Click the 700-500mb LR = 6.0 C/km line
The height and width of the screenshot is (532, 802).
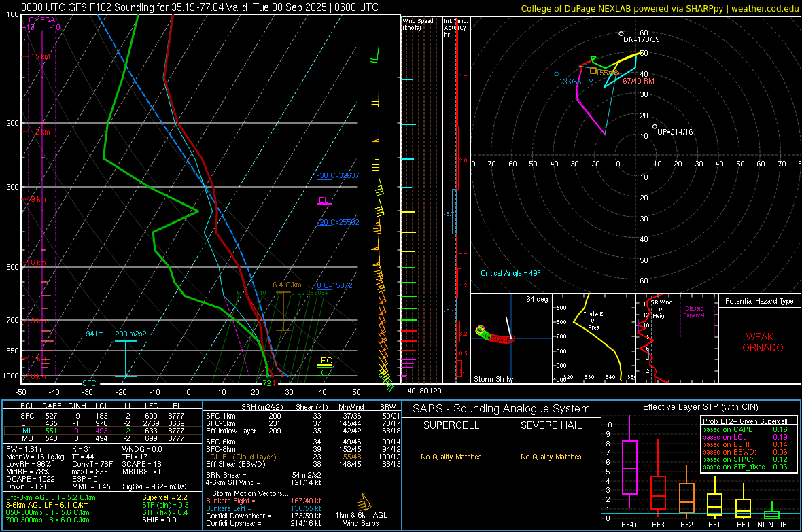click(x=48, y=520)
